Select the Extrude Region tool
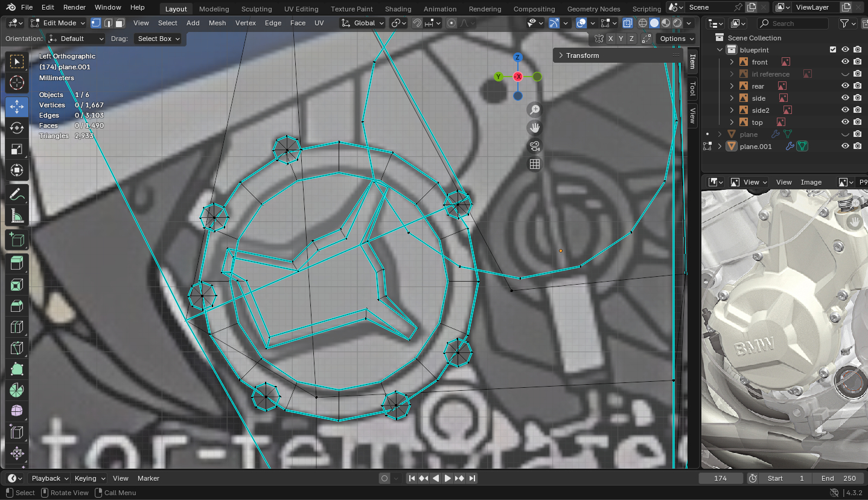This screenshot has height=500, width=868. (x=17, y=263)
